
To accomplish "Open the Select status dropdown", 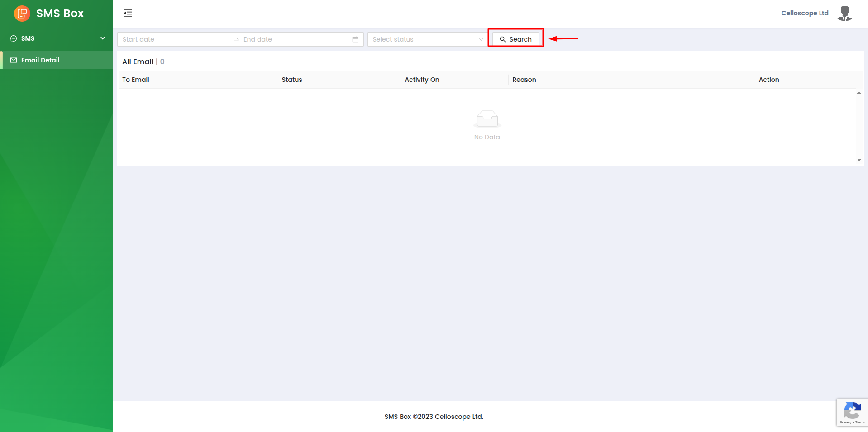I will click(x=427, y=39).
